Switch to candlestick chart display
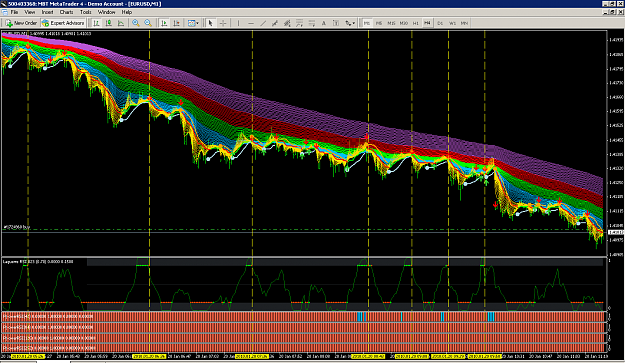Image resolution: width=625 pixels, height=363 pixels. (108, 23)
